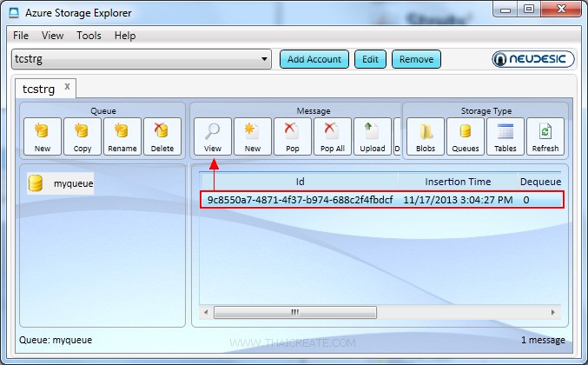Click insertion time 11/17/2013 3:04:27 PM

coord(458,200)
